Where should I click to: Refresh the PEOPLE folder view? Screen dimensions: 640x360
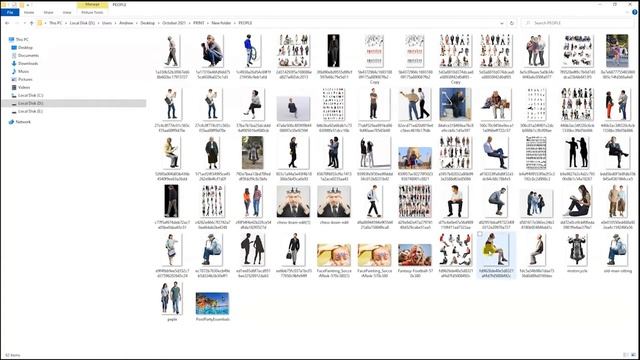click(512, 23)
